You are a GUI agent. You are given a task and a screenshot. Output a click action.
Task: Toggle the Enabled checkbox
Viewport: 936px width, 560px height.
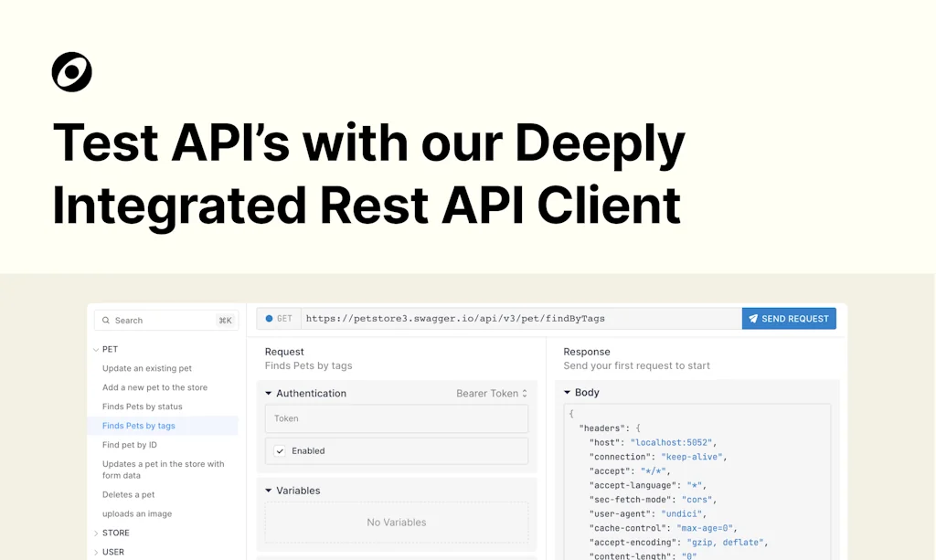pos(280,451)
